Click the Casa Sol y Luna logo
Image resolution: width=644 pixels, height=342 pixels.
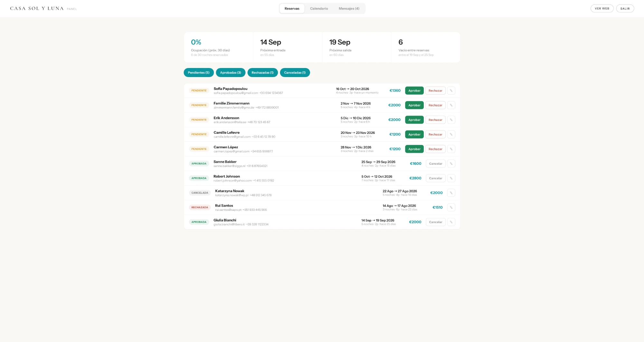click(37, 8)
